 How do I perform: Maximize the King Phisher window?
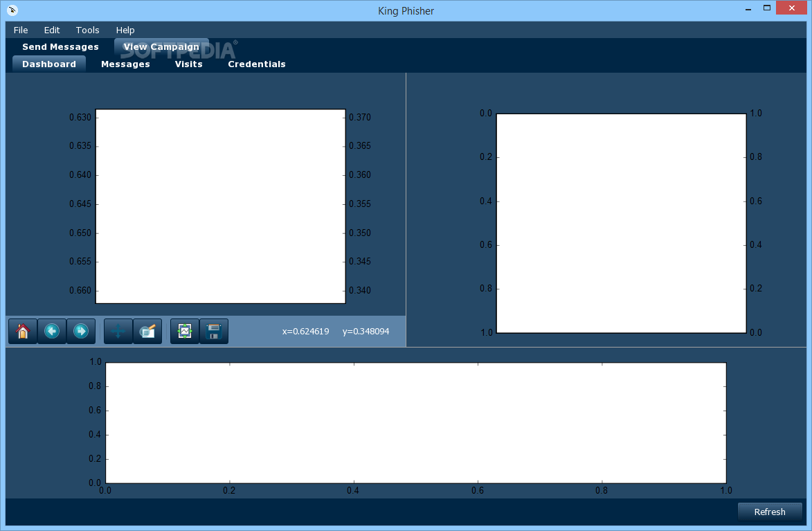[x=767, y=8]
